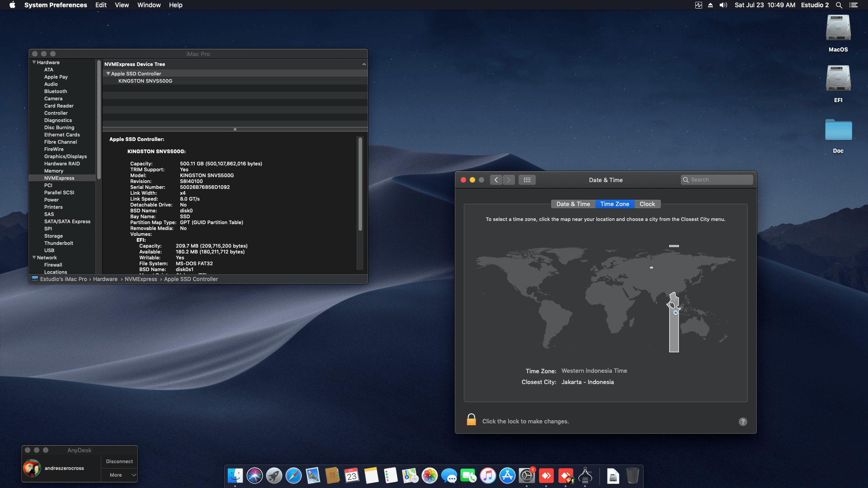Open Contacts book icon in Dock
The width and height of the screenshot is (868, 488).
tap(332, 475)
